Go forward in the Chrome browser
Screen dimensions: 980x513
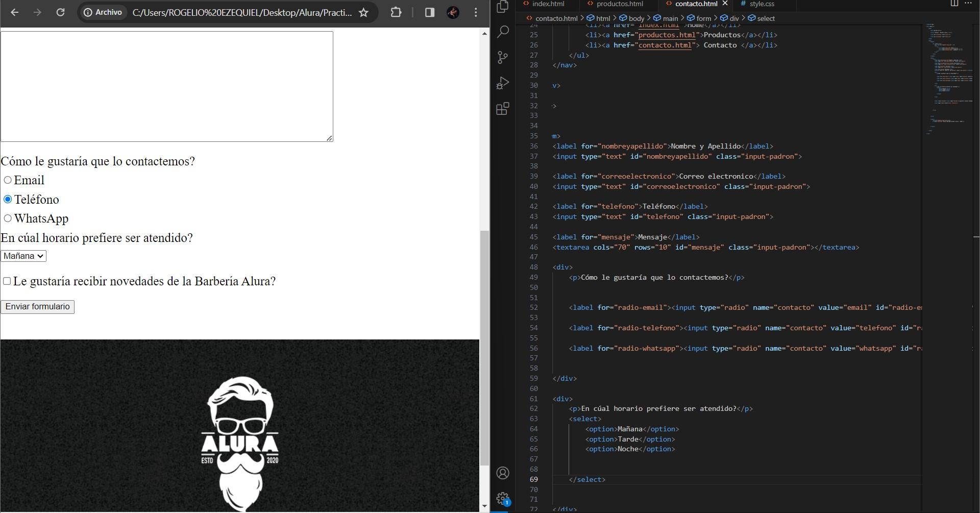pos(37,12)
